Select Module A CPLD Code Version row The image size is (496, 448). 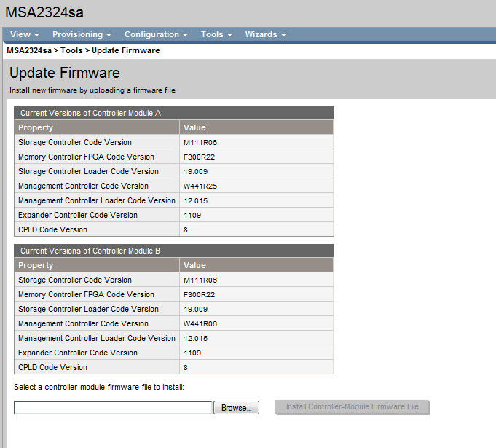(174, 229)
